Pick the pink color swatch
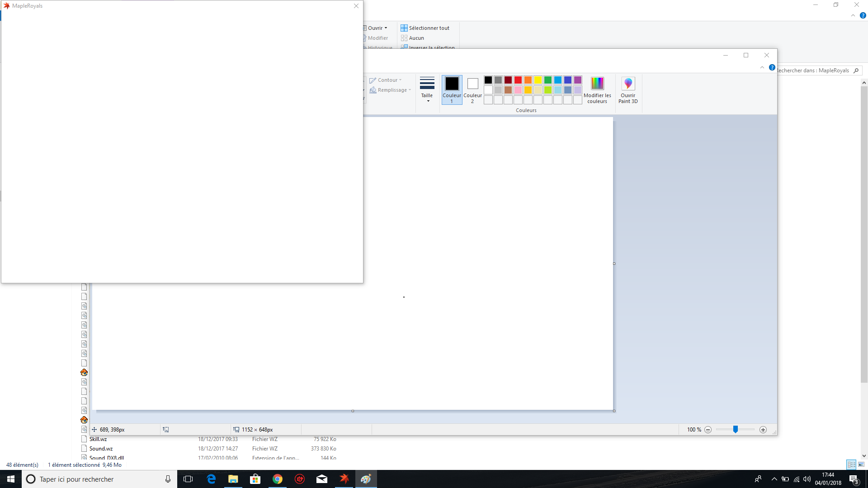Image resolution: width=868 pixels, height=488 pixels. (x=518, y=90)
